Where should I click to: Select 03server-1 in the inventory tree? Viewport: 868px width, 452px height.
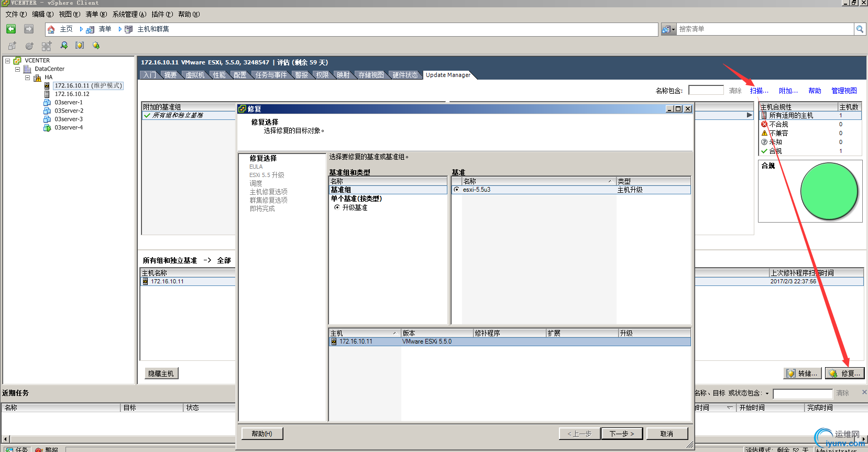(x=69, y=103)
